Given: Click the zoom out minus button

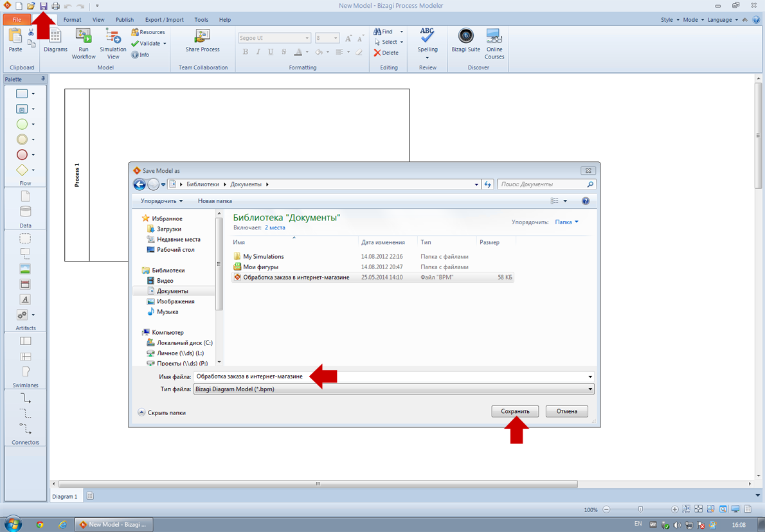Looking at the screenshot, I should (x=606, y=509).
